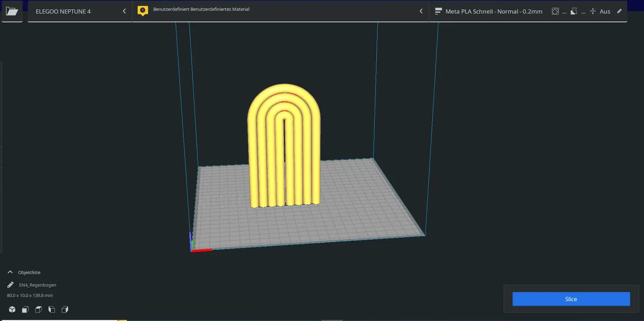Click the build plate adhesion icon
Screen dimensions: 644x321
593,11
